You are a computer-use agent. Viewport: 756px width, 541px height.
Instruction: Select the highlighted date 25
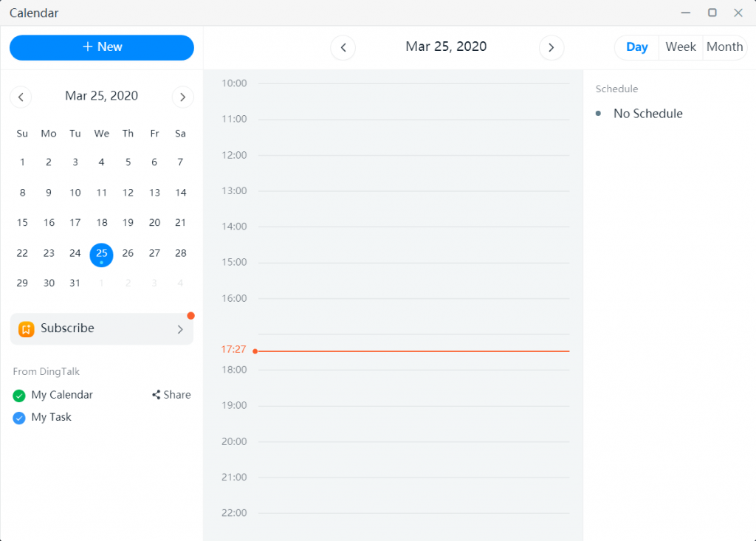coord(102,254)
